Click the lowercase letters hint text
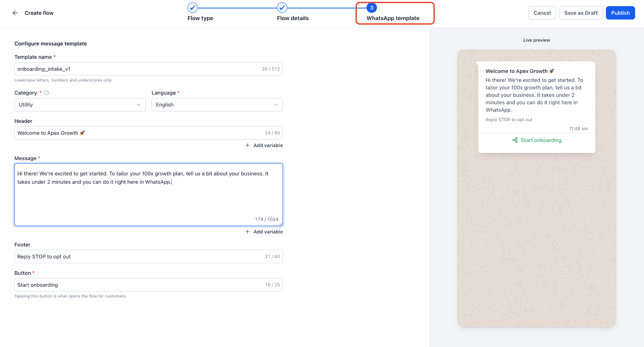Screen dimensions: 644x347 (63, 80)
